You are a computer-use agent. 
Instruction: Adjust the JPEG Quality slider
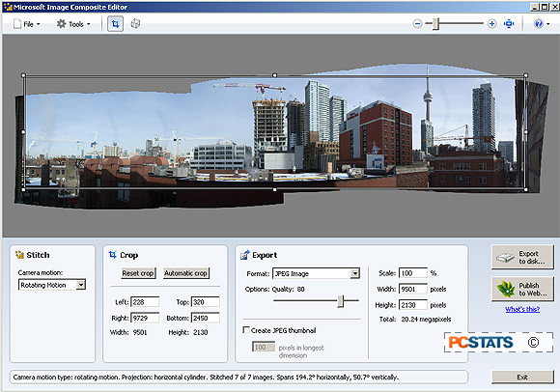pyautogui.click(x=341, y=300)
